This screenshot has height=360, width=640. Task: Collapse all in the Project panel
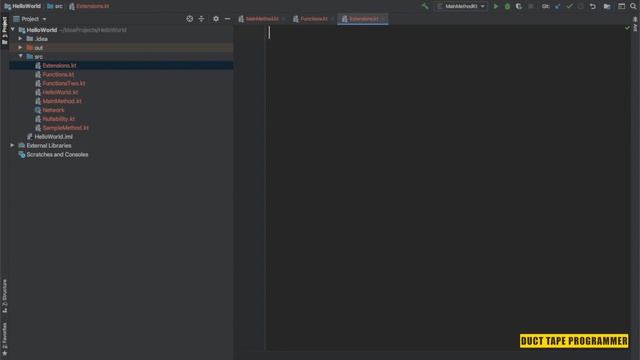click(x=201, y=19)
